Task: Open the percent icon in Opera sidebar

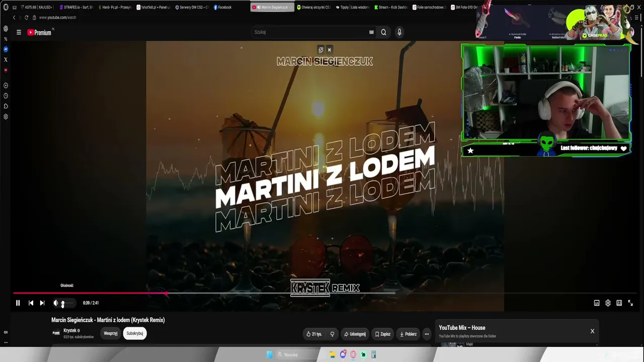Action: pos(6,39)
